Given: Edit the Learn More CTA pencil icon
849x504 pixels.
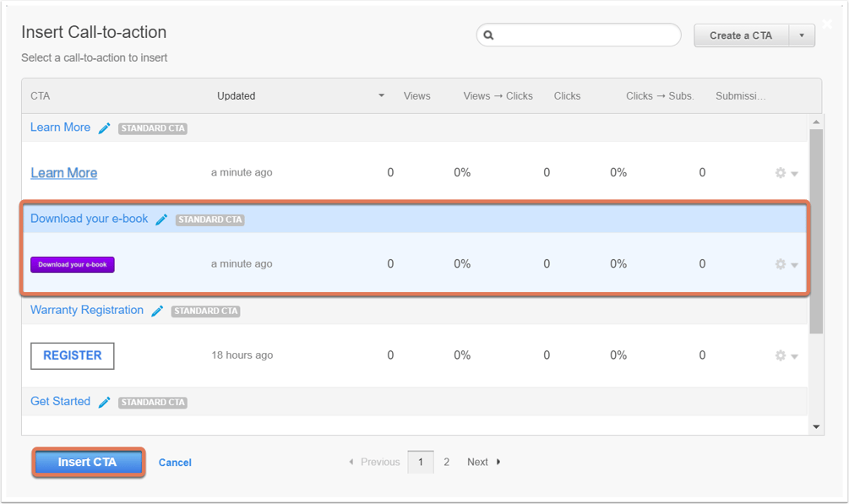Looking at the screenshot, I should click(x=105, y=128).
